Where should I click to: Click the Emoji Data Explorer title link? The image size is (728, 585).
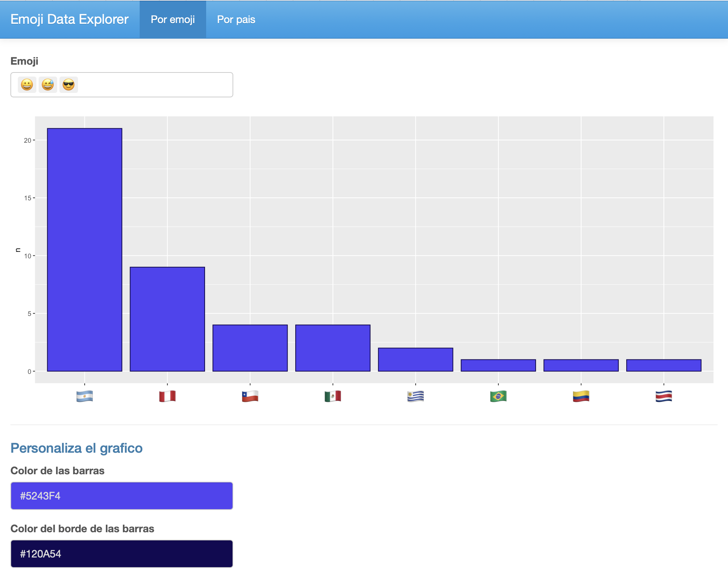pyautogui.click(x=69, y=19)
